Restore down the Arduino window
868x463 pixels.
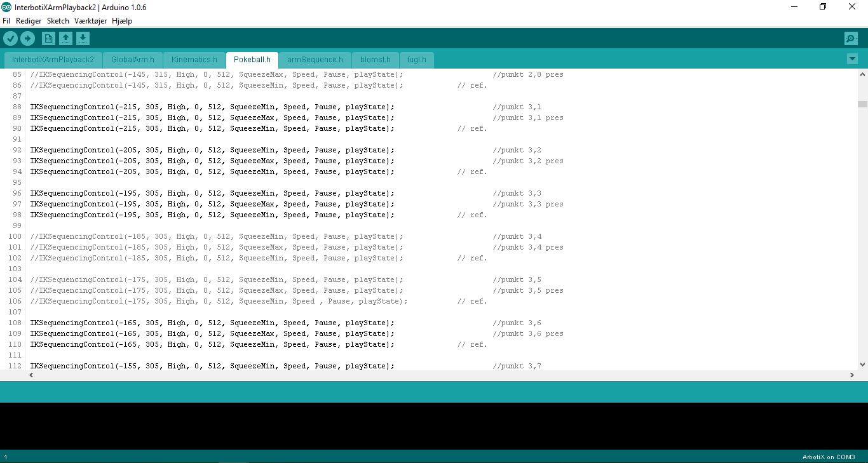(823, 7)
